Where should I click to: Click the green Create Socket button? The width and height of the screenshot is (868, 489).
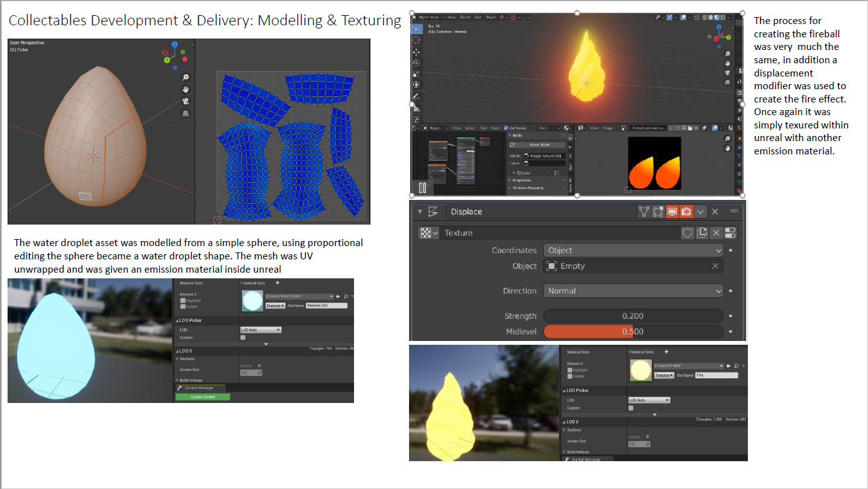point(203,397)
